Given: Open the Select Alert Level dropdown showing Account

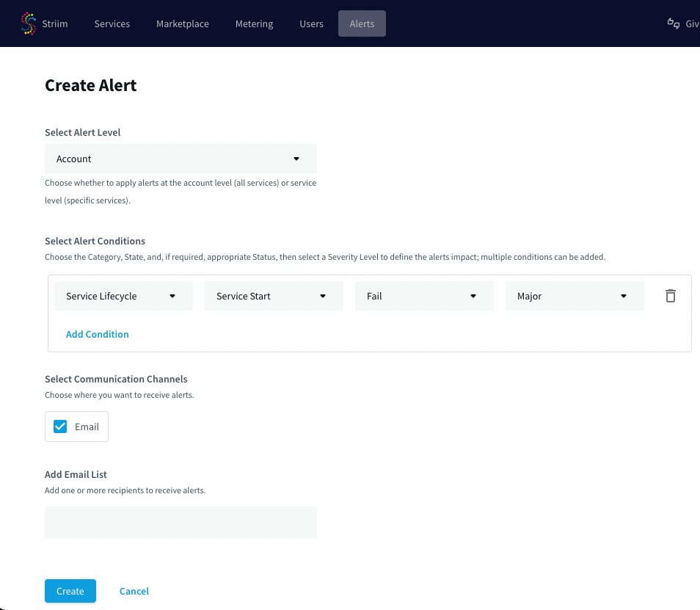Looking at the screenshot, I should pos(181,159).
